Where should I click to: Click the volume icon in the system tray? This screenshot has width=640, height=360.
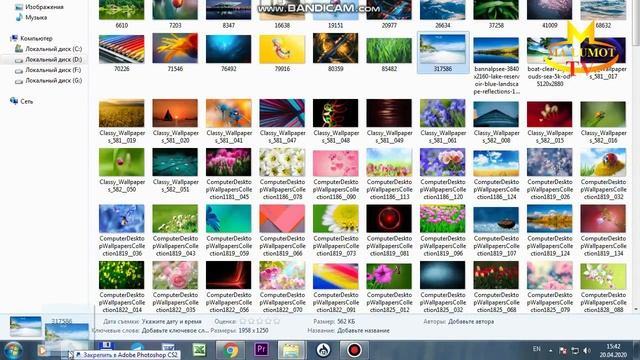coord(587,351)
